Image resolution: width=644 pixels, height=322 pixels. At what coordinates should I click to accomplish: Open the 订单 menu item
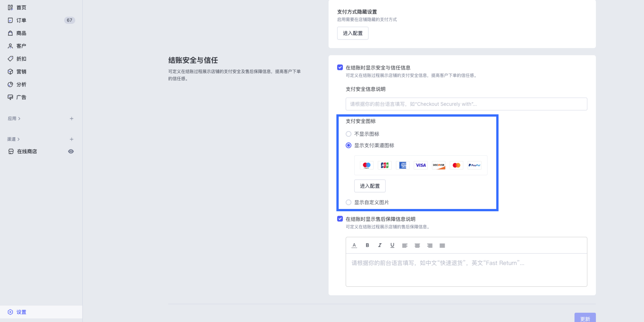tap(21, 20)
